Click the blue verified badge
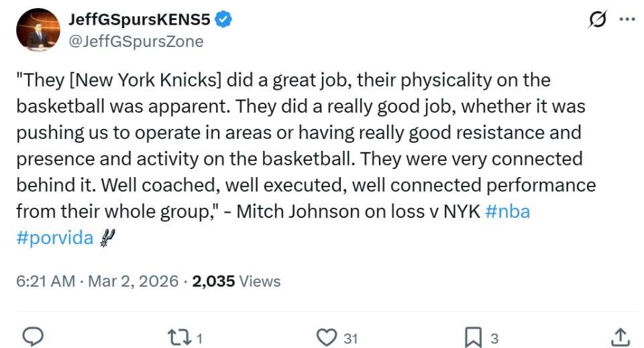The image size is (644, 348). 224,20
